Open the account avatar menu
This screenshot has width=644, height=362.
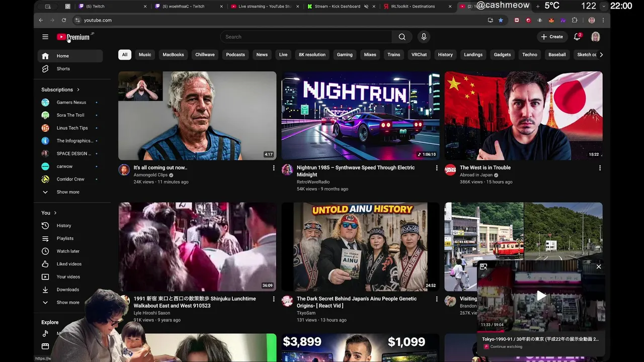coord(596,37)
